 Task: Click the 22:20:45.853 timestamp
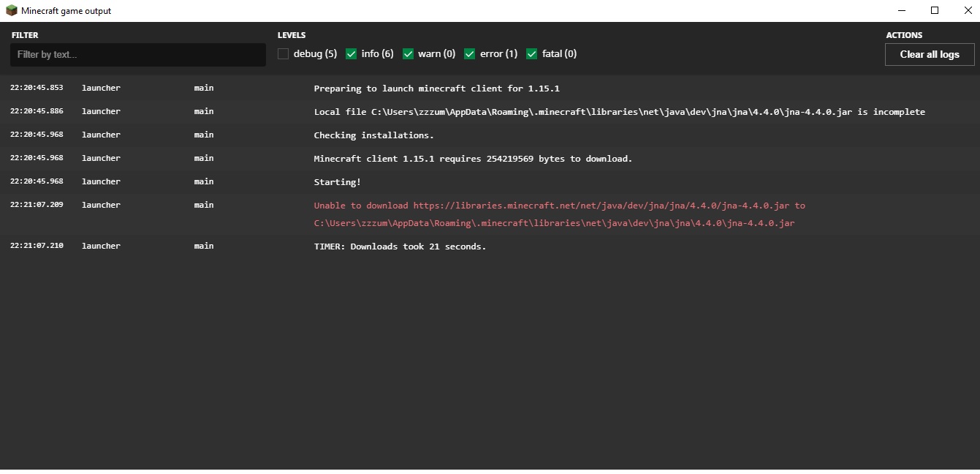pyautogui.click(x=37, y=88)
